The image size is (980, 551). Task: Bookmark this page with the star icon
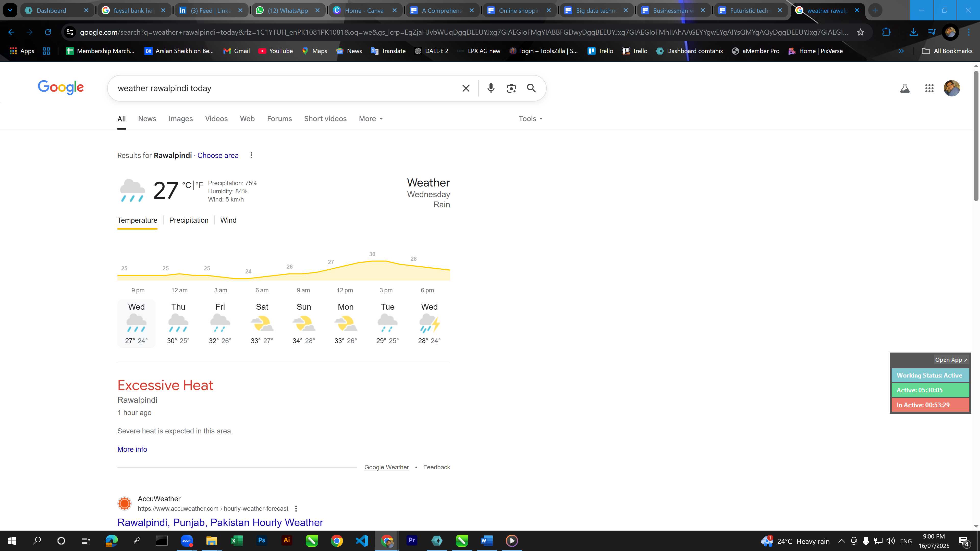861,32
